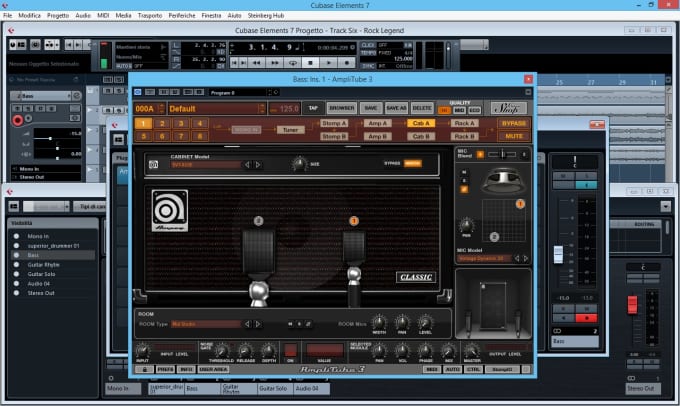Click the Rewind transport button
The image size is (680, 406).
coord(256,63)
